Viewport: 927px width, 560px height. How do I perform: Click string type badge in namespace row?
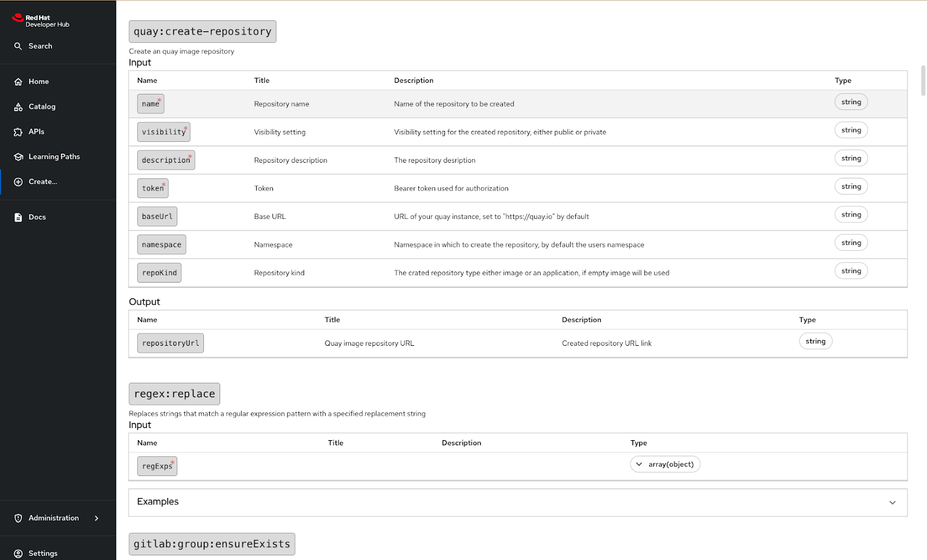(x=851, y=243)
